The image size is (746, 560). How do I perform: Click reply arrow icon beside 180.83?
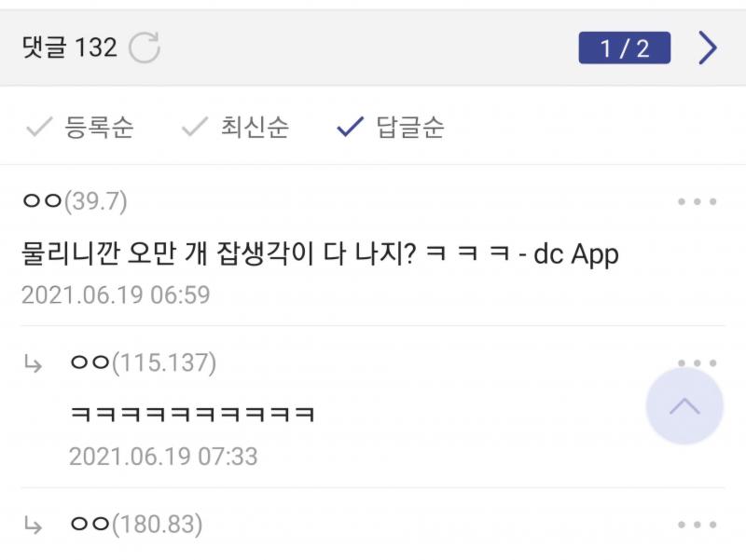tap(33, 526)
